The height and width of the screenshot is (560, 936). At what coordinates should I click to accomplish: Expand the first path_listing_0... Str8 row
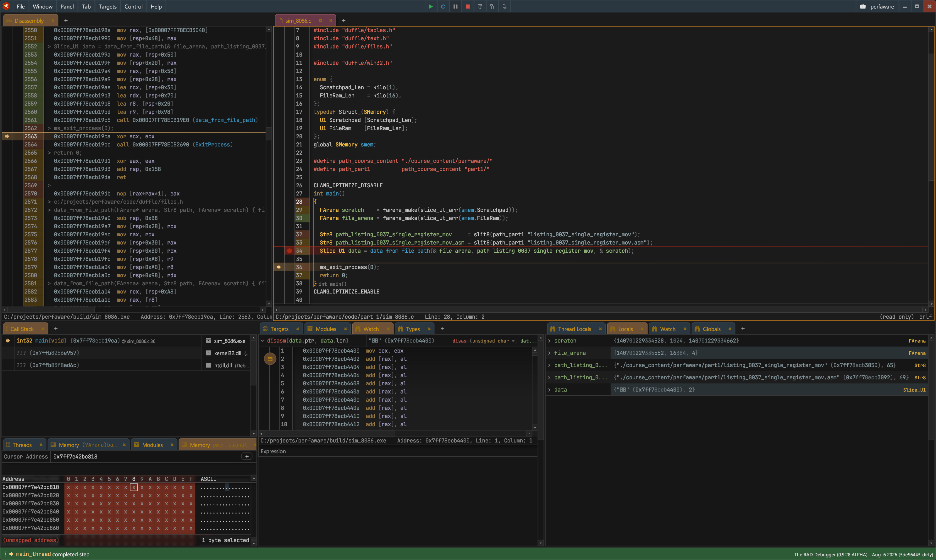pos(549,365)
